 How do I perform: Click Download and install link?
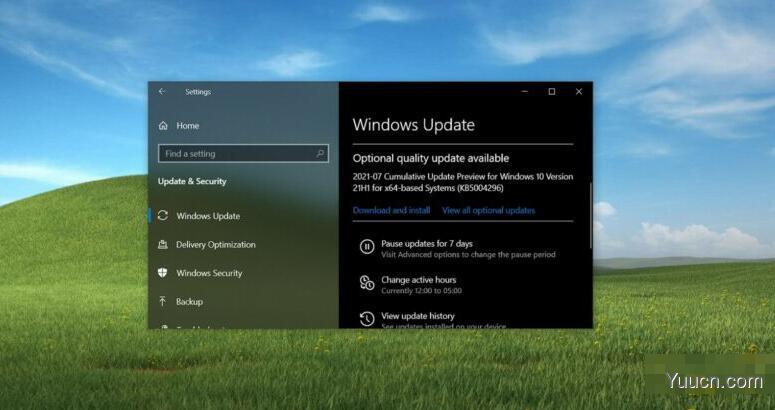coord(391,210)
